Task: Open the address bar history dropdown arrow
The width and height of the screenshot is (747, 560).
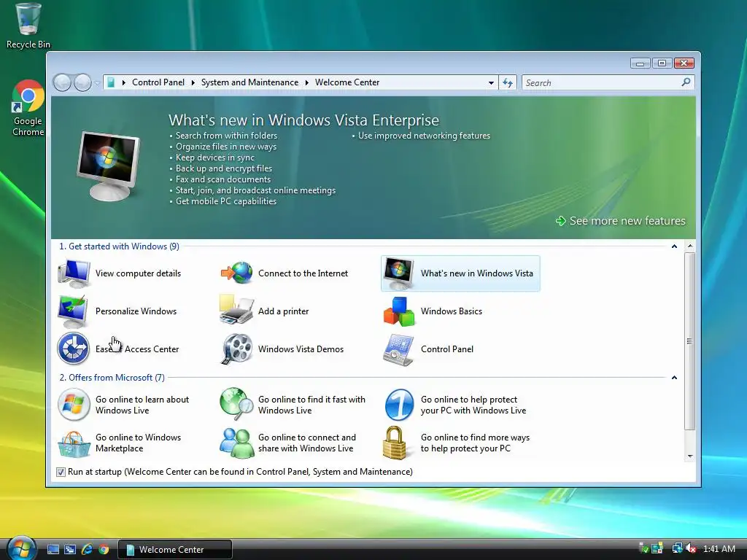Action: (x=491, y=83)
